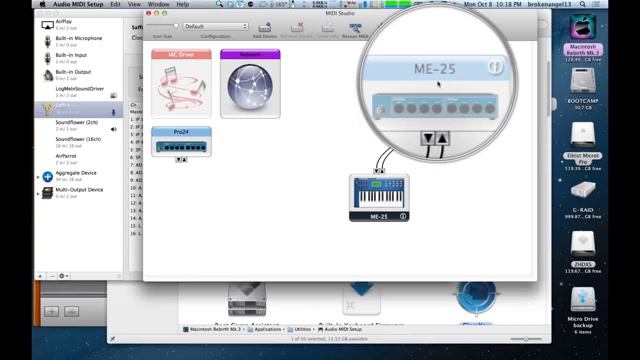Click the menu bar date and time

(493, 4)
